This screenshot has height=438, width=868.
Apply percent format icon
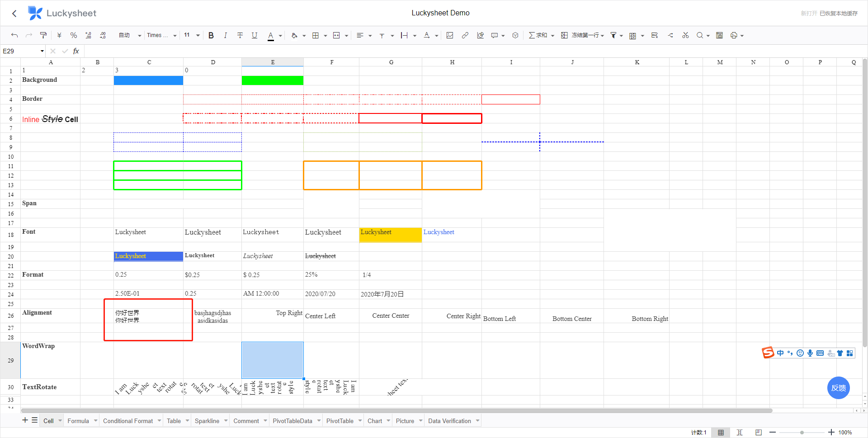(74, 35)
